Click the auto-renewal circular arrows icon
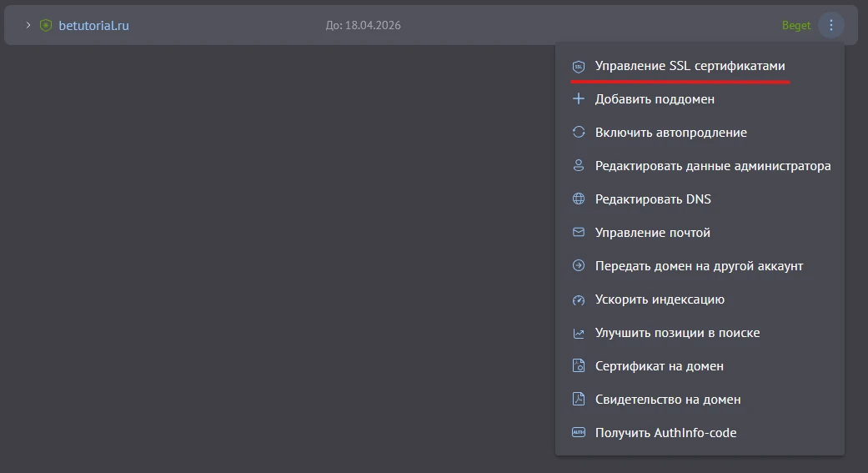The width and height of the screenshot is (868, 473). (x=579, y=133)
